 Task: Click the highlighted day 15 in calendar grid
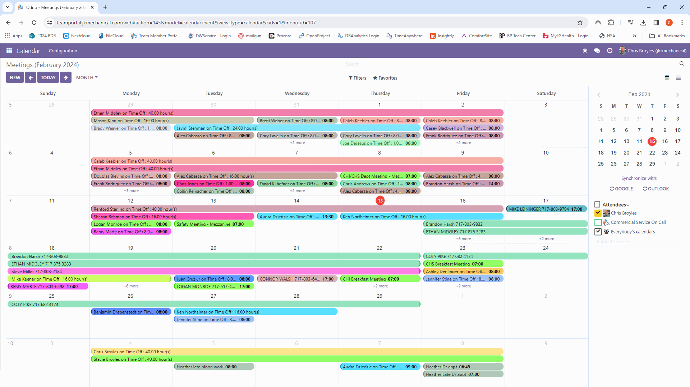380,200
